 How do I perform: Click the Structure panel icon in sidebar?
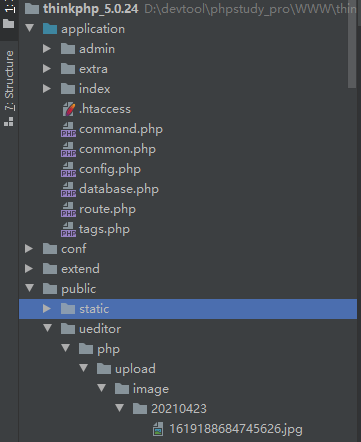[9, 122]
